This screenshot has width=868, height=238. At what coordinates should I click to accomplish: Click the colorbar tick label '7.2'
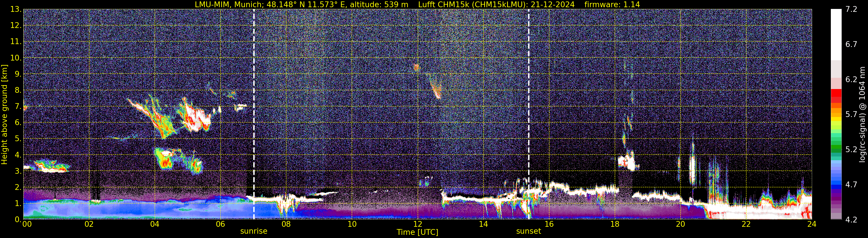851,10
